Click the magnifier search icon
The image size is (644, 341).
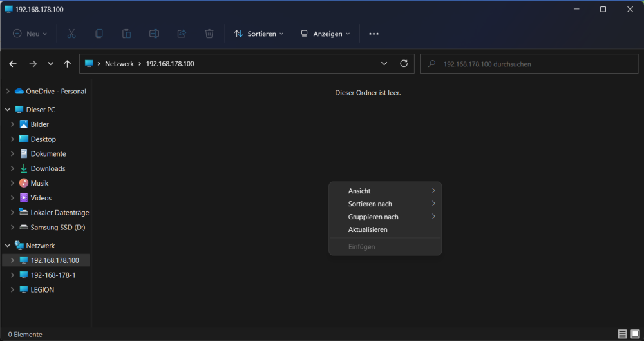tap(431, 64)
